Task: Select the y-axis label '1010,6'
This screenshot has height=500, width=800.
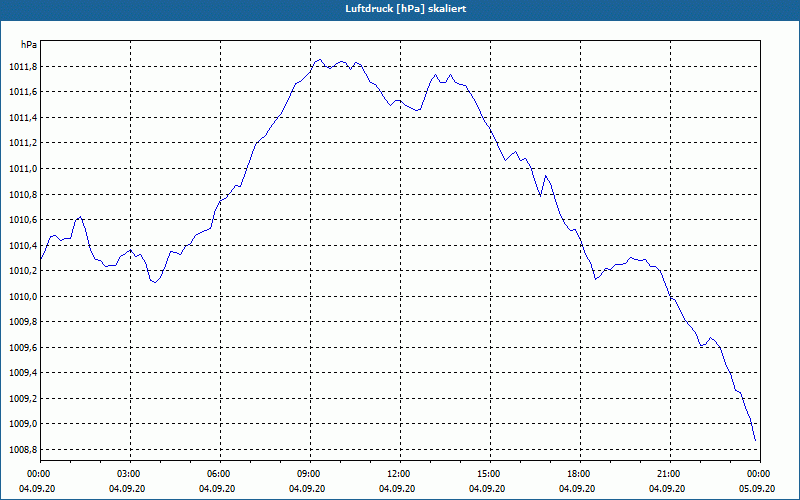Action: click(23, 220)
